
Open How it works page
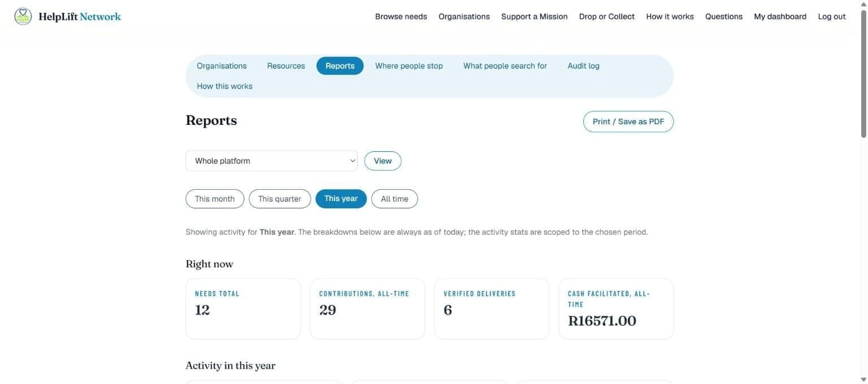670,16
